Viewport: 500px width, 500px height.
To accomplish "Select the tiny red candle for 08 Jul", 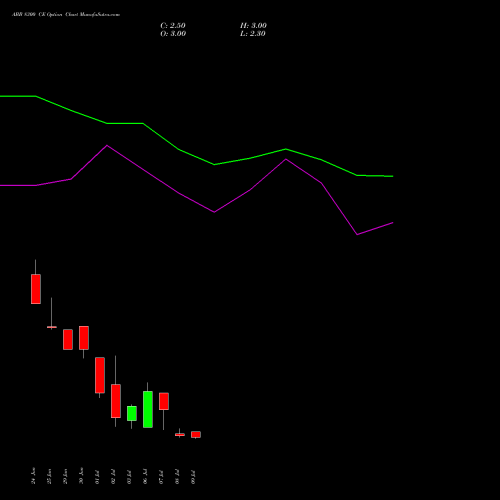I will 180,435.
